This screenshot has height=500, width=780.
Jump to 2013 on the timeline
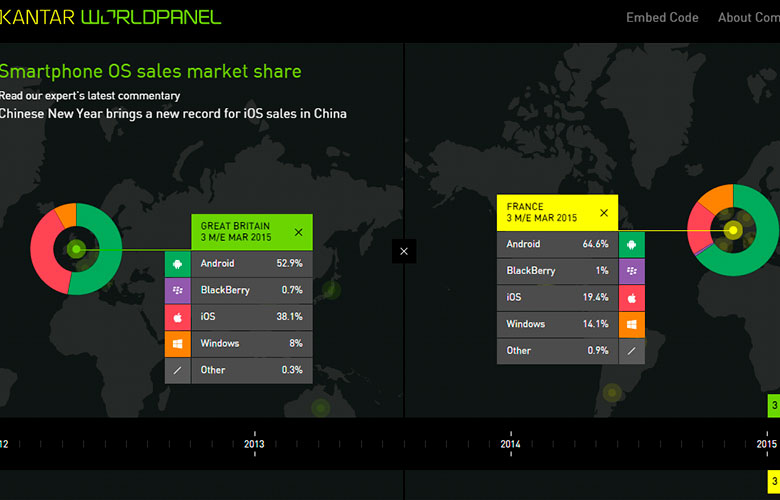coord(254,444)
